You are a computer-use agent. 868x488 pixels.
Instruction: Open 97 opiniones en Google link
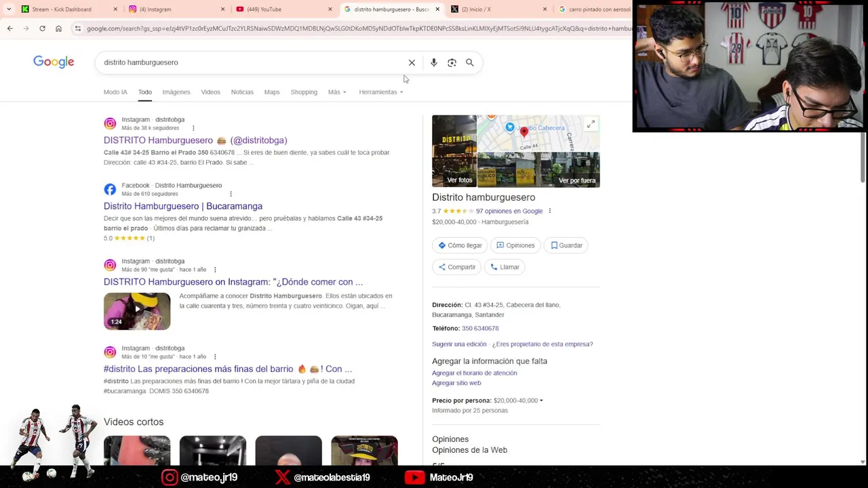(x=509, y=211)
